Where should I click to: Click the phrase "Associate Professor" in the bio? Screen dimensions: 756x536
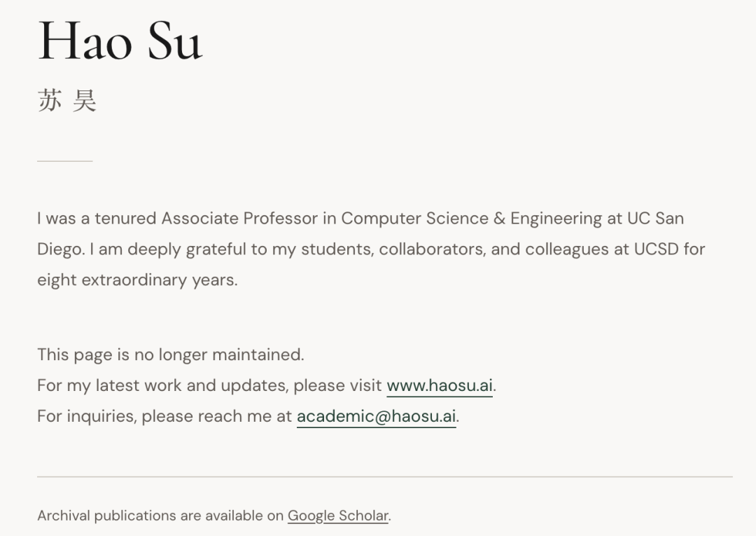coord(239,219)
